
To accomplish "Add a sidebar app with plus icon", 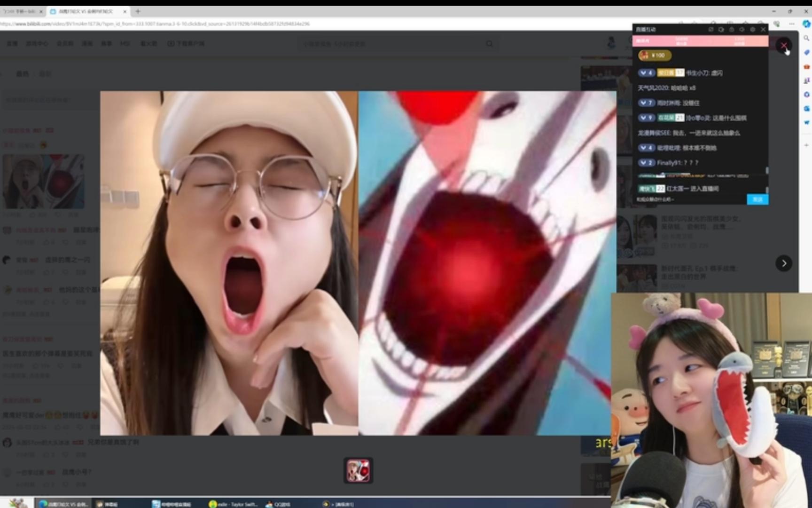I will click(806, 145).
